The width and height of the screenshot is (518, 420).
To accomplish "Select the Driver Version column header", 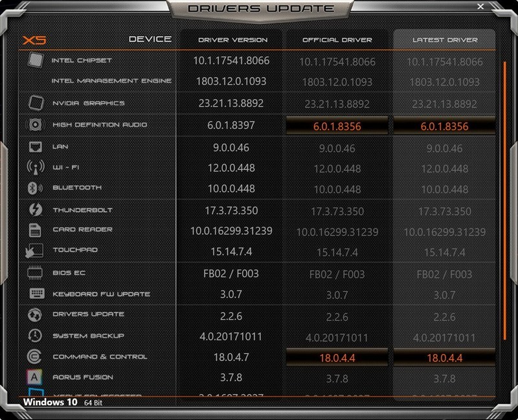I will pyautogui.click(x=233, y=40).
